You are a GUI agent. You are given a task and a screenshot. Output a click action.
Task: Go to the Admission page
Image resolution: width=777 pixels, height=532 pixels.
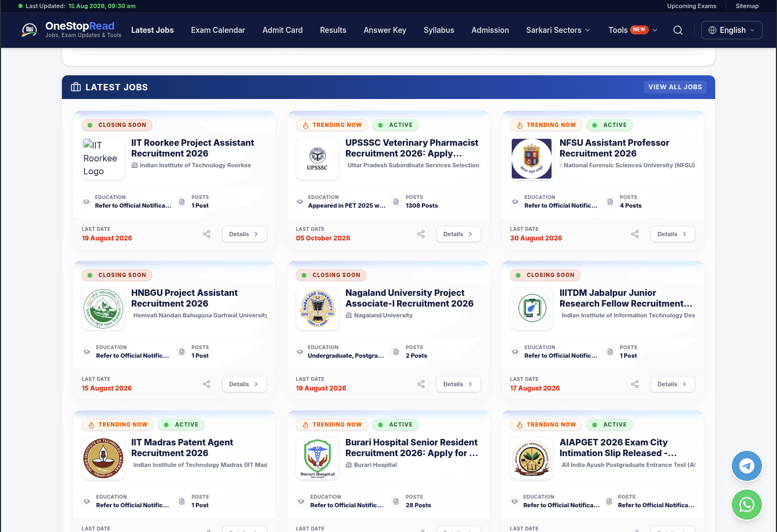[x=490, y=30]
